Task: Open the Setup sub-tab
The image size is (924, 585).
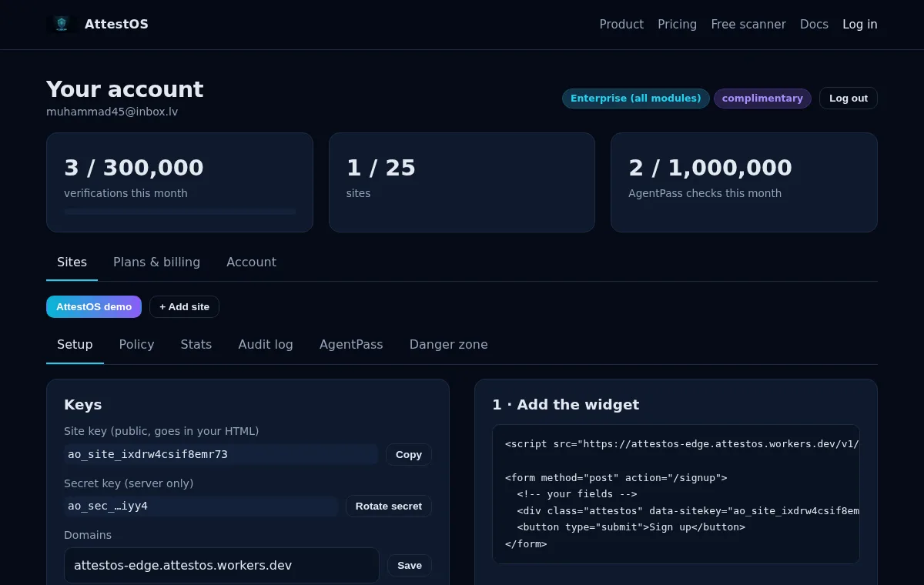Action: pos(75,345)
